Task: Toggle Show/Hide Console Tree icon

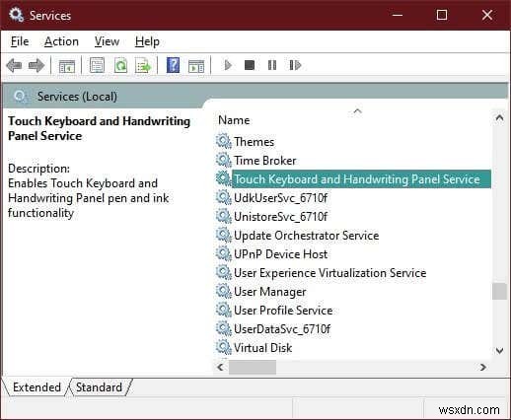Action: pos(67,65)
